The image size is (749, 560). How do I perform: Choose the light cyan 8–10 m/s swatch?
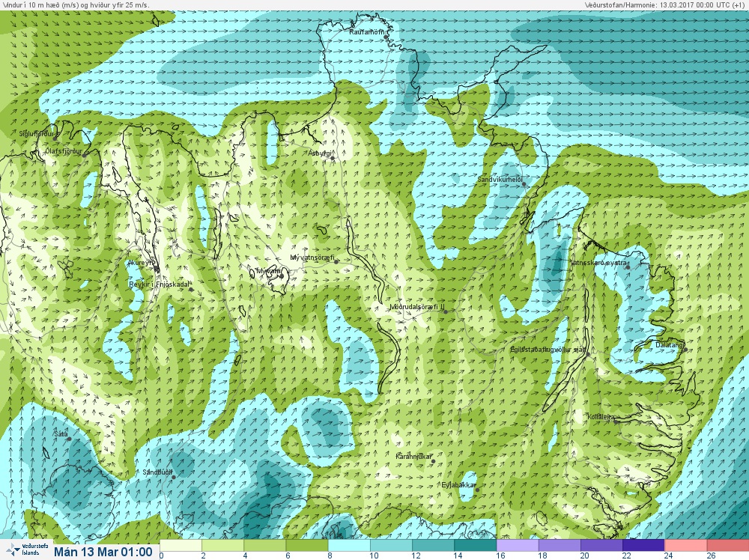click(x=349, y=545)
